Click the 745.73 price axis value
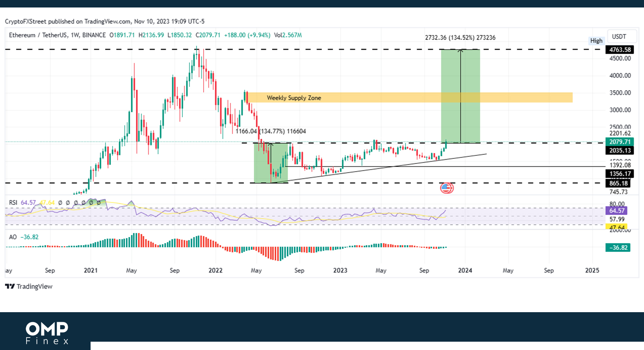The width and height of the screenshot is (644, 350). pyautogui.click(x=618, y=192)
